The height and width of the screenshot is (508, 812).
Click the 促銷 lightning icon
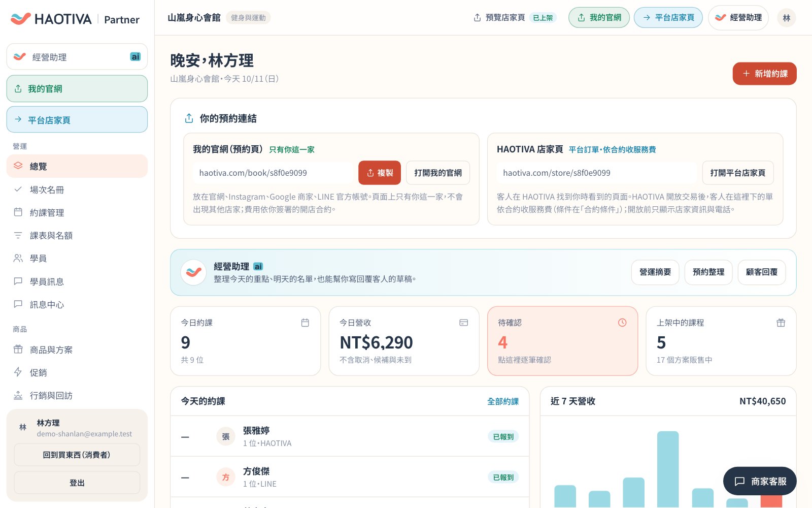pos(18,372)
